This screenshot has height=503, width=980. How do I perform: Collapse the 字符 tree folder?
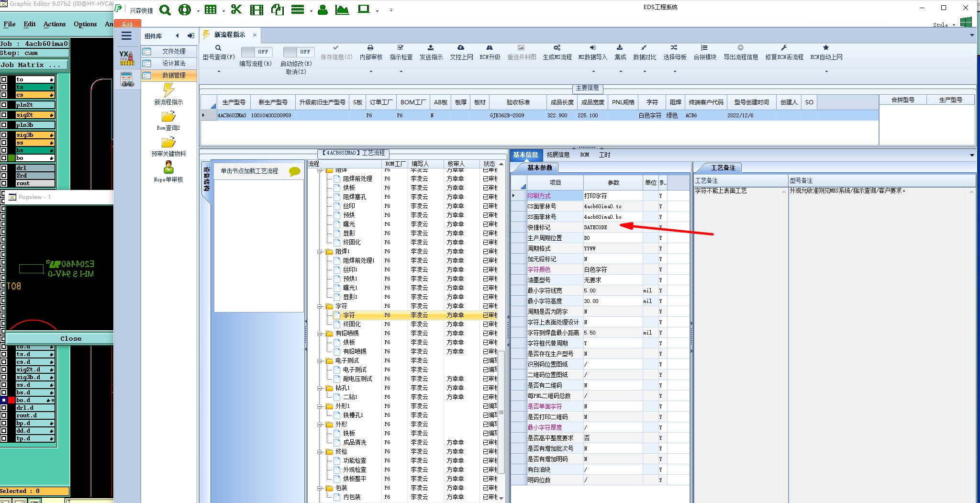tap(320, 306)
